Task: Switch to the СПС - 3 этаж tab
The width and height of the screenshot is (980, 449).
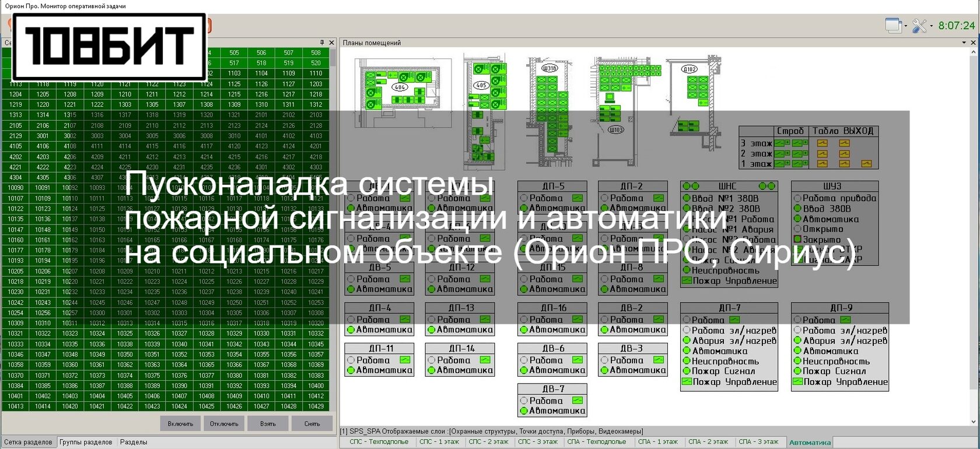Action: point(538,442)
